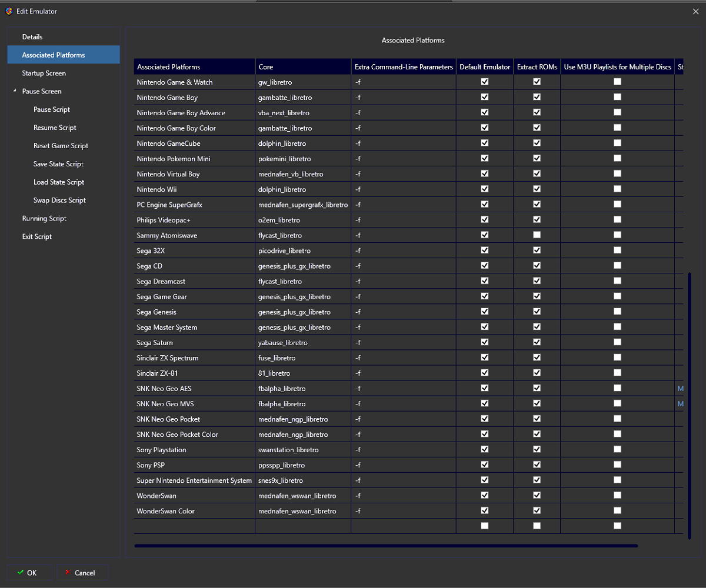Click the vertical scrollbar beside the table
Screen dimensions: 706x588
pos(690,405)
